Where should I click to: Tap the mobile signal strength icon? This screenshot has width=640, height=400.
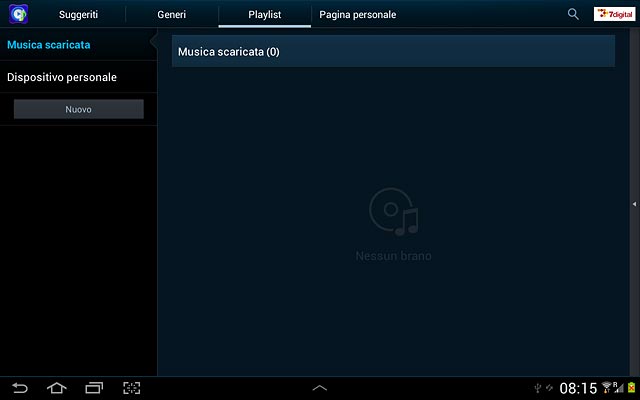pyautogui.click(x=619, y=387)
